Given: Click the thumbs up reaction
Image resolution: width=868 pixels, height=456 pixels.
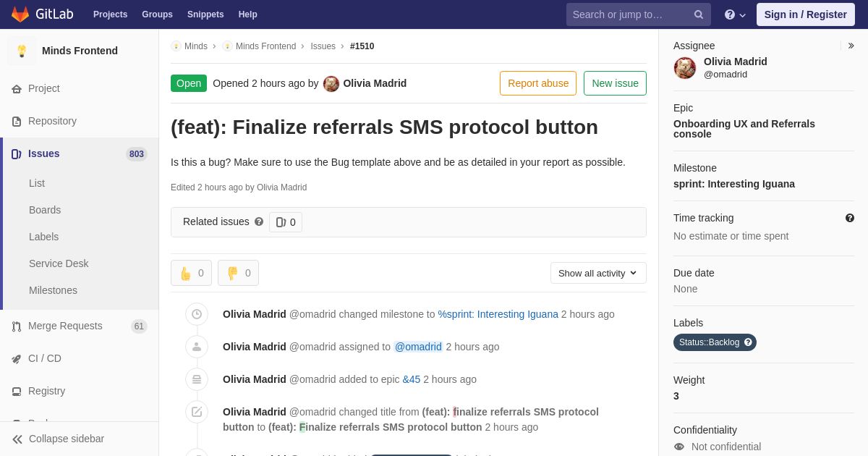Looking at the screenshot, I should tap(191, 273).
